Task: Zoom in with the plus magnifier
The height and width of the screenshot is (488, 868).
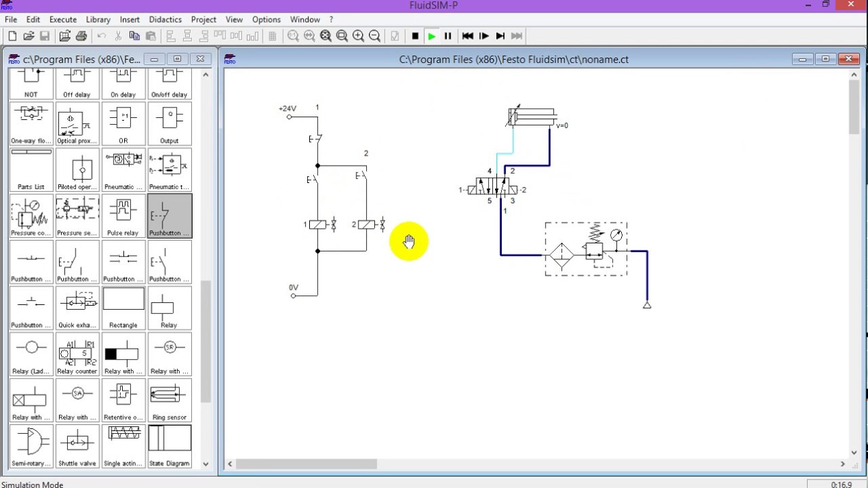Action: 358,36
